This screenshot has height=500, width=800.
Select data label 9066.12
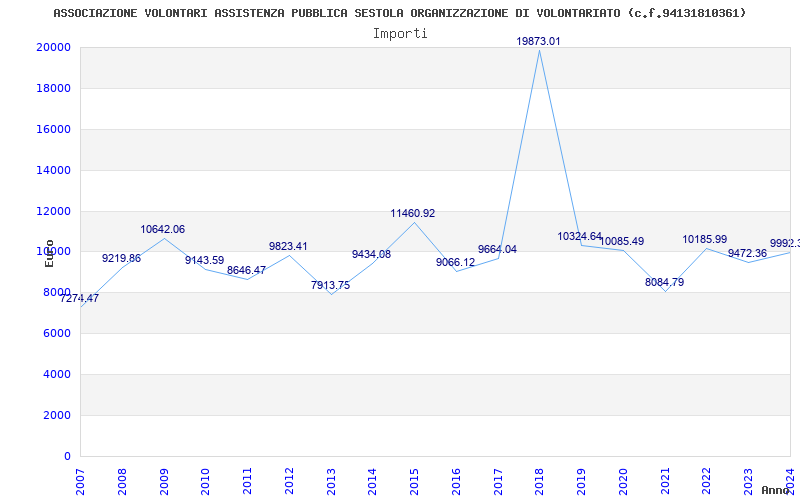(456, 262)
